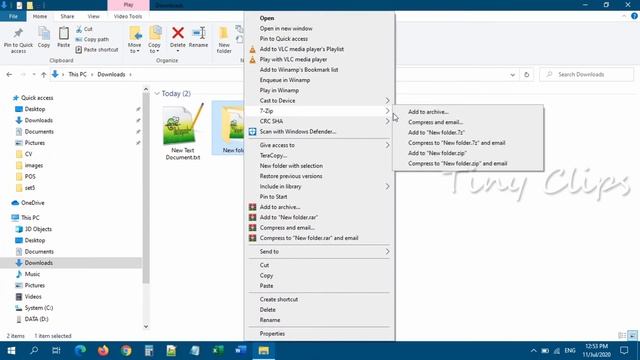Click the Windows Start button
The height and width of the screenshot is (360, 640).
11,351
